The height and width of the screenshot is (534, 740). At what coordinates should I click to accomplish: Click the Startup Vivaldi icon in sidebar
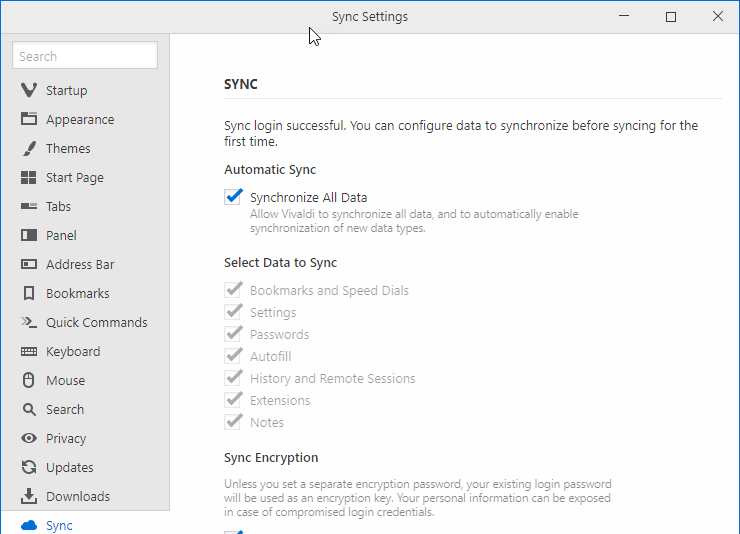29,91
